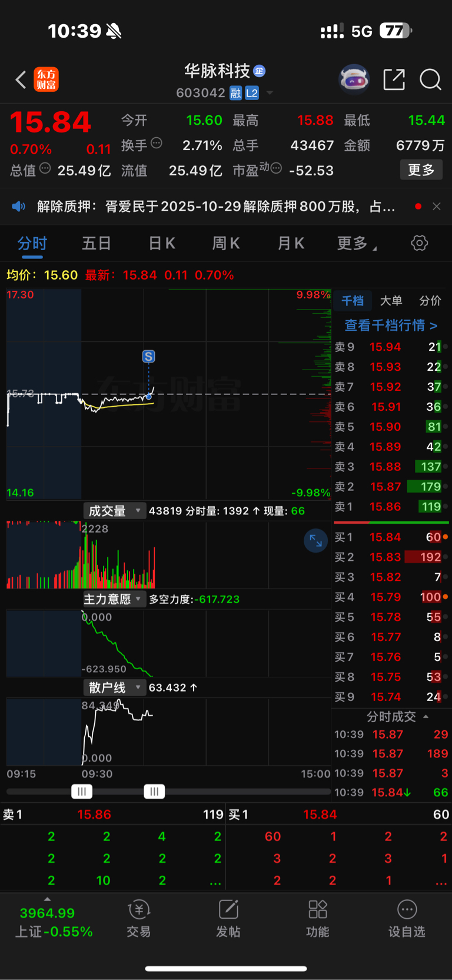Tap the bottom 卖1 15.86 queue header
Viewport: 452px width, 980px height.
(113, 815)
